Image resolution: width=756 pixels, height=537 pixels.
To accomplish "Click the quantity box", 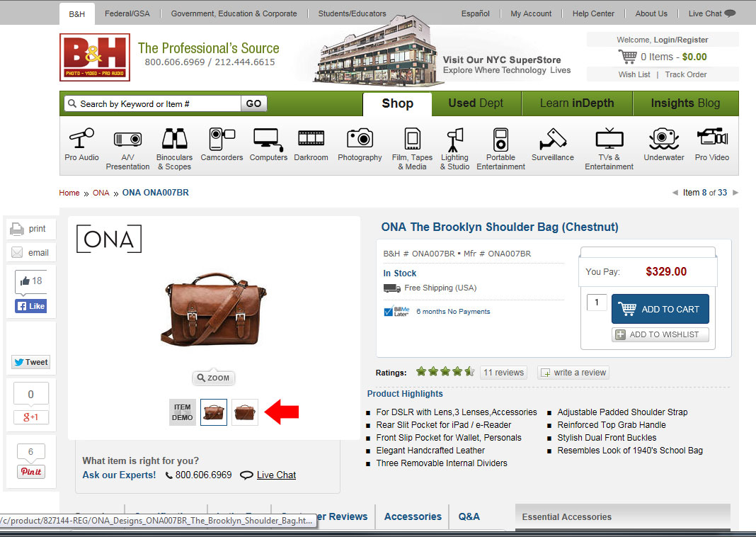I will [597, 303].
